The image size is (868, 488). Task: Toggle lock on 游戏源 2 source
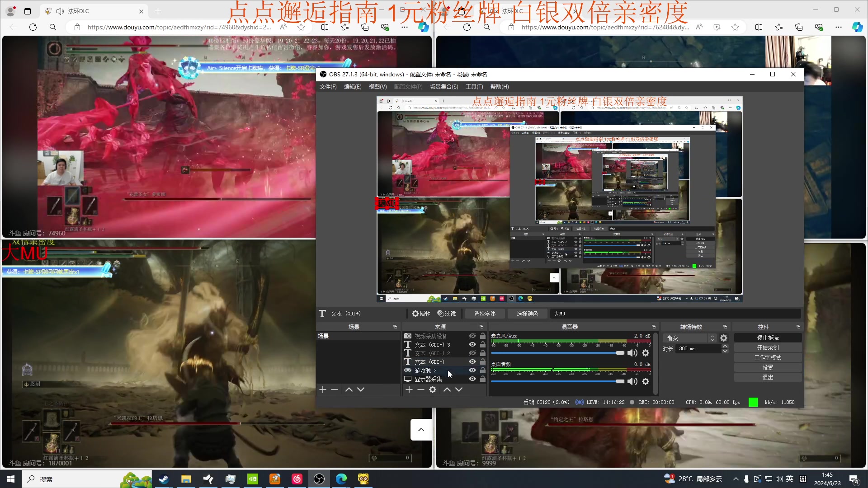[483, 371]
